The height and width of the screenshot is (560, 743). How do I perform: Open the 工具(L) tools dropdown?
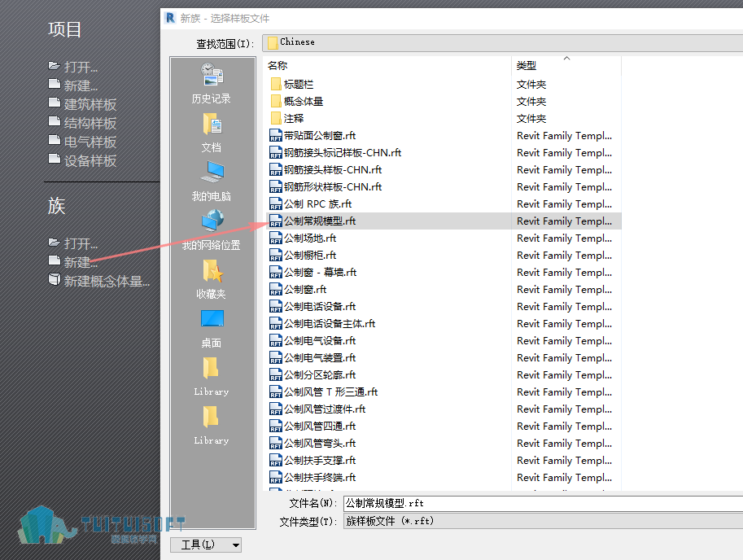pos(206,545)
